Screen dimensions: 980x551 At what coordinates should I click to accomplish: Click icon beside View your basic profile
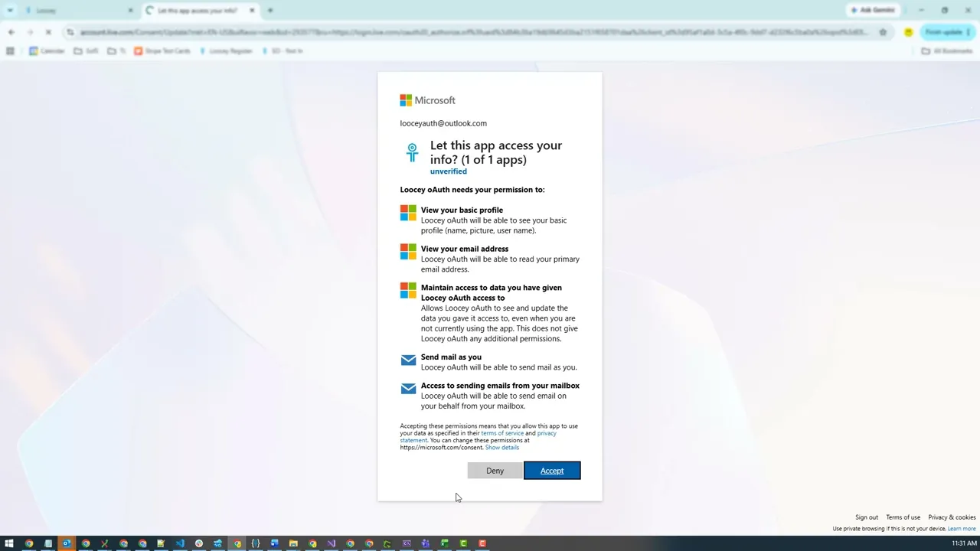(x=408, y=212)
